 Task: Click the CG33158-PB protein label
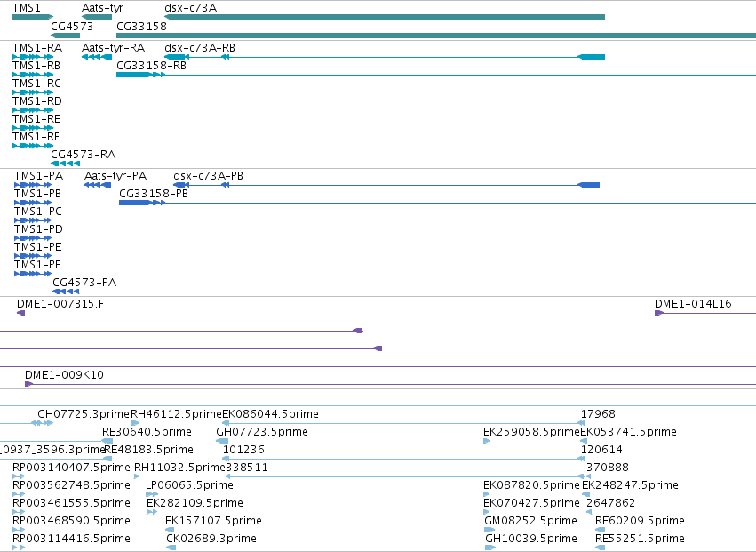154,194
